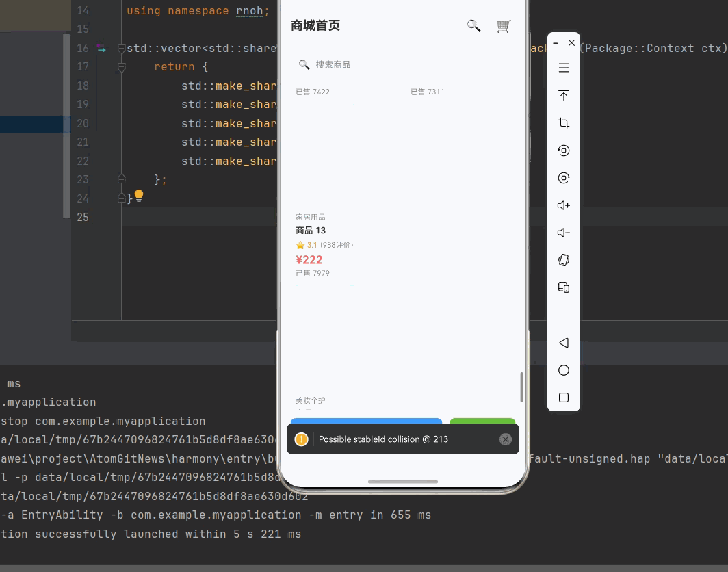Take a screenshot with the crop icon
Screen dimensions: 728x572
click(564, 123)
